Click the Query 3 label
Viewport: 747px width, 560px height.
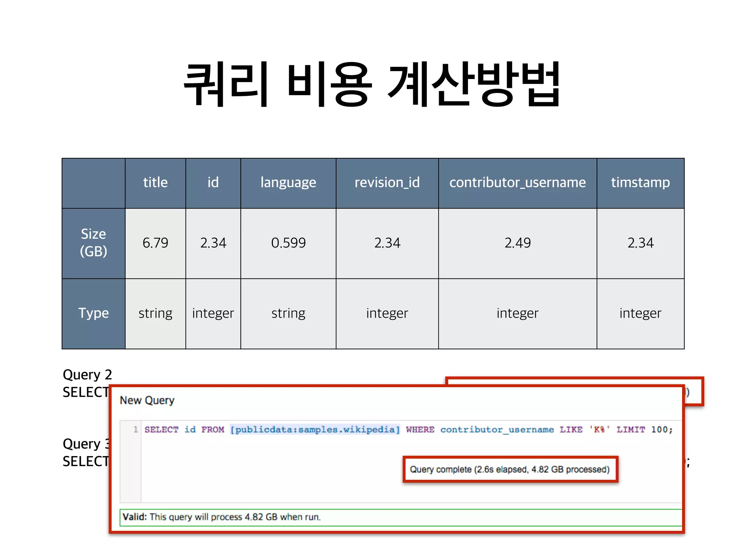point(86,444)
